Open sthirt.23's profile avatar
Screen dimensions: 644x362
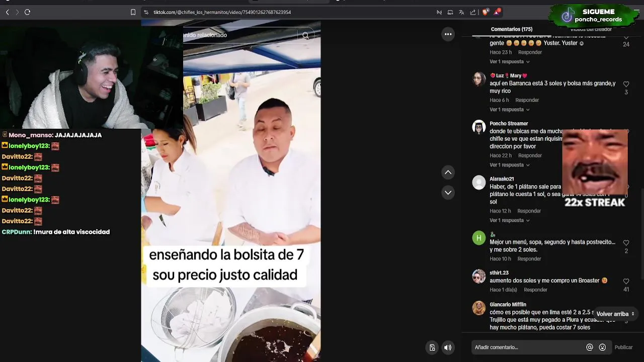(x=479, y=276)
